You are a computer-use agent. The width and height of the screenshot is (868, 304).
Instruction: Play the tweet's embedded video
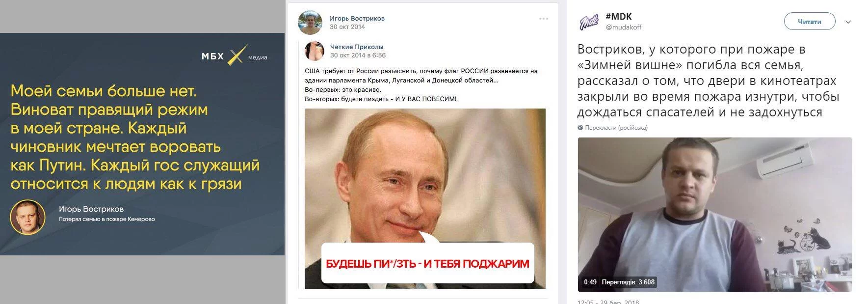[714, 215]
